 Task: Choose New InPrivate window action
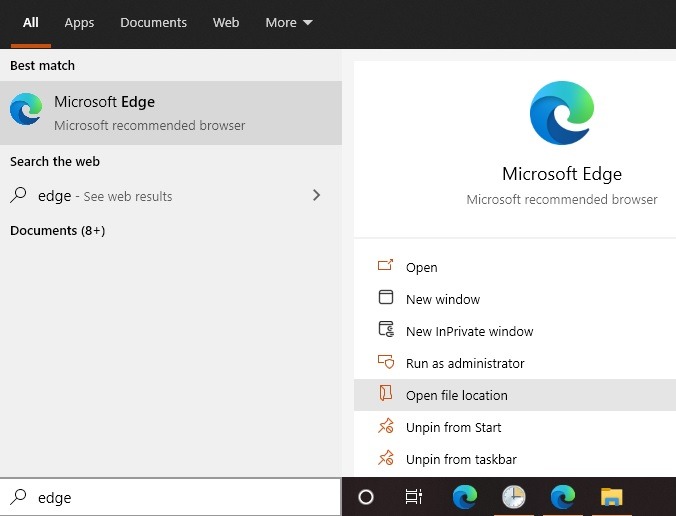click(x=515, y=331)
